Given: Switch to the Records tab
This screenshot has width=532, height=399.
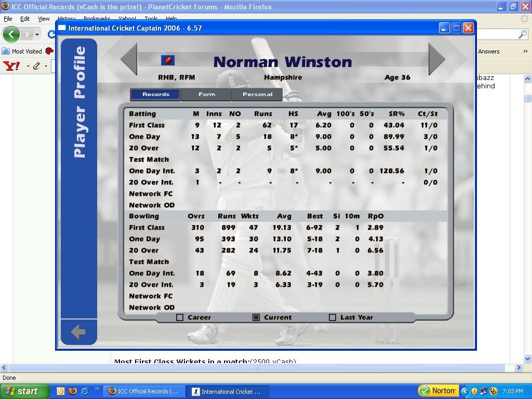Looking at the screenshot, I should [156, 95].
